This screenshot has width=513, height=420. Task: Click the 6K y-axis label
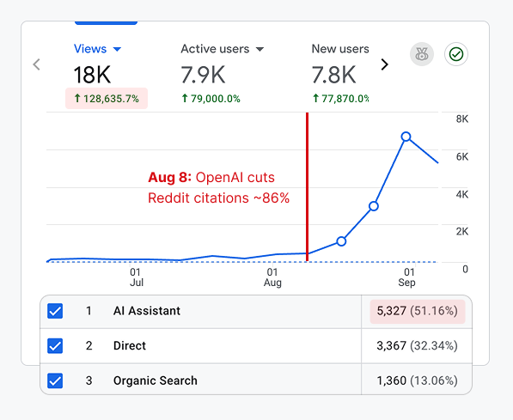tap(462, 156)
